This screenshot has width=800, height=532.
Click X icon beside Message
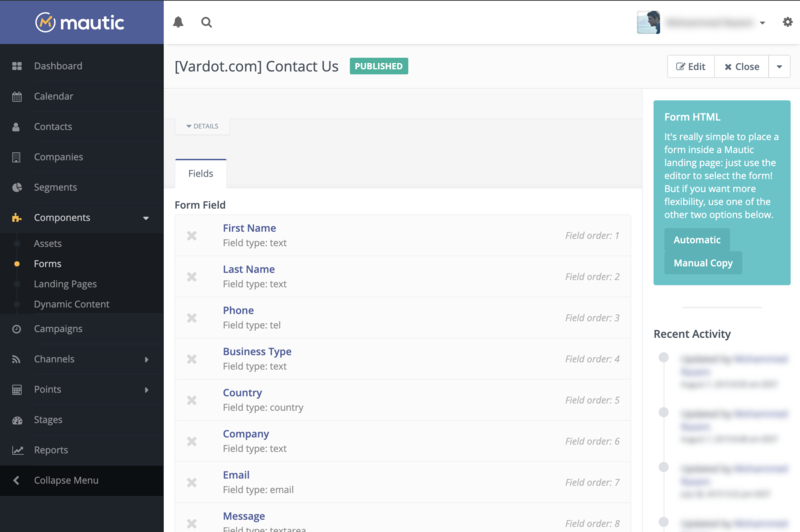pyautogui.click(x=192, y=524)
